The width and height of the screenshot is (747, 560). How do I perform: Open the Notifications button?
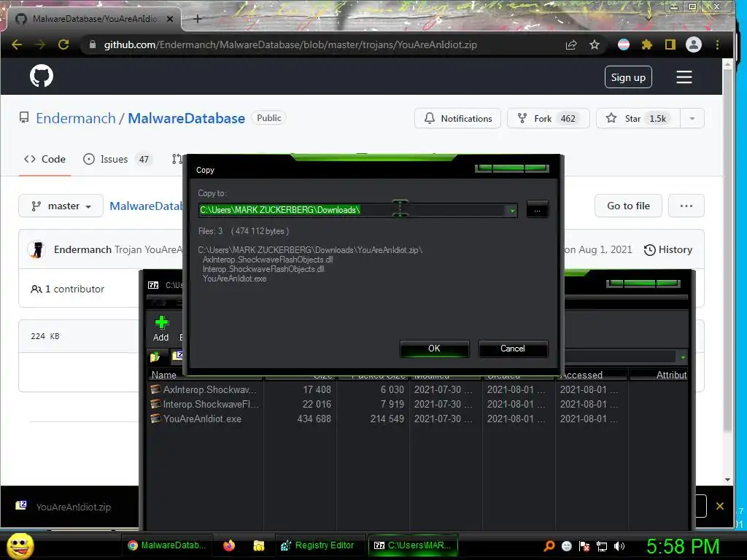[458, 118]
